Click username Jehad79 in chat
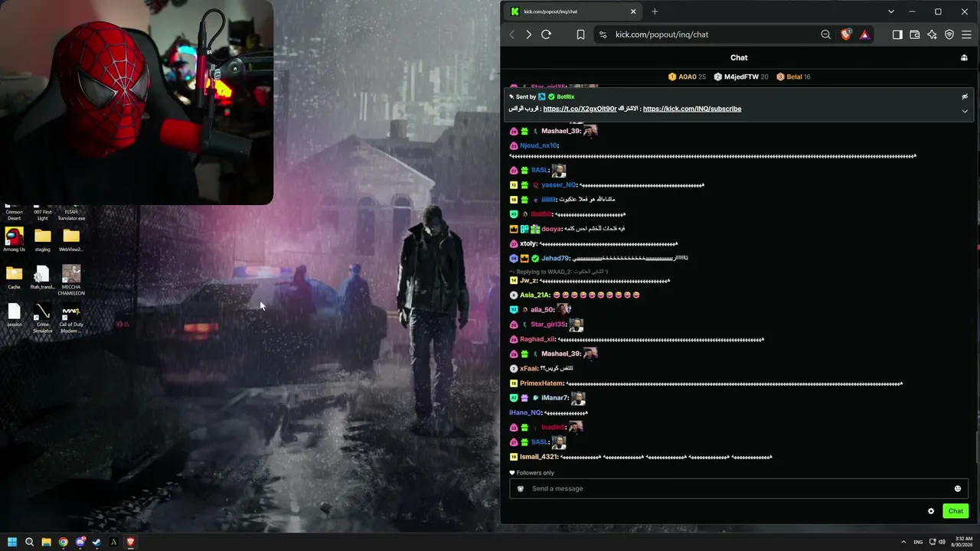Viewport: 980px width, 551px height. click(555, 259)
